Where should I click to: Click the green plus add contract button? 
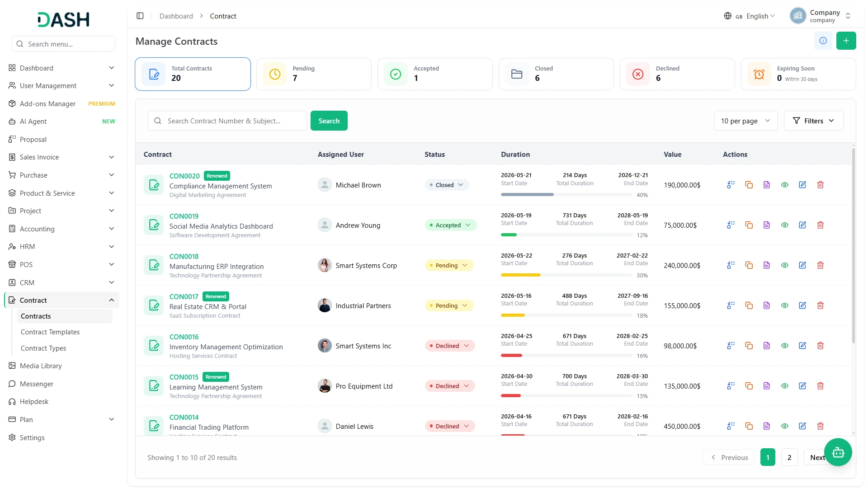[x=846, y=41]
